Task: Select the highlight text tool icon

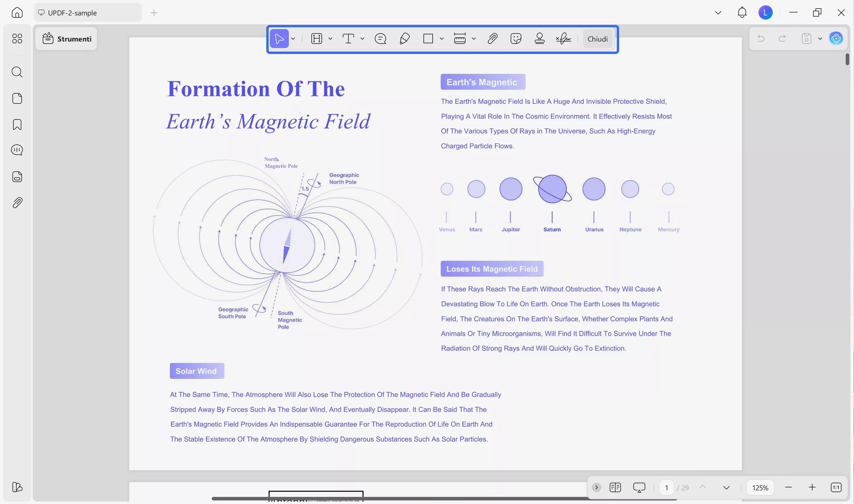Action: point(316,39)
